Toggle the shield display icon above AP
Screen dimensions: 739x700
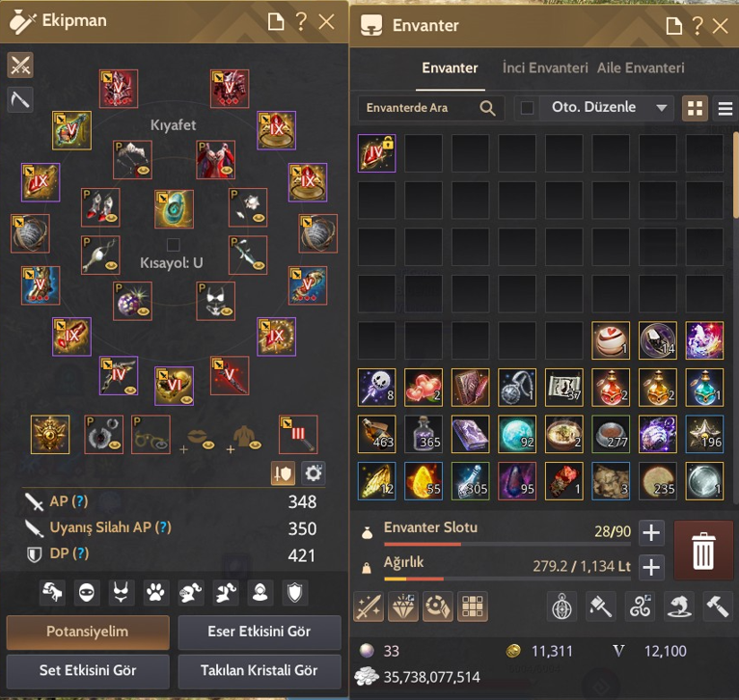coord(283,473)
